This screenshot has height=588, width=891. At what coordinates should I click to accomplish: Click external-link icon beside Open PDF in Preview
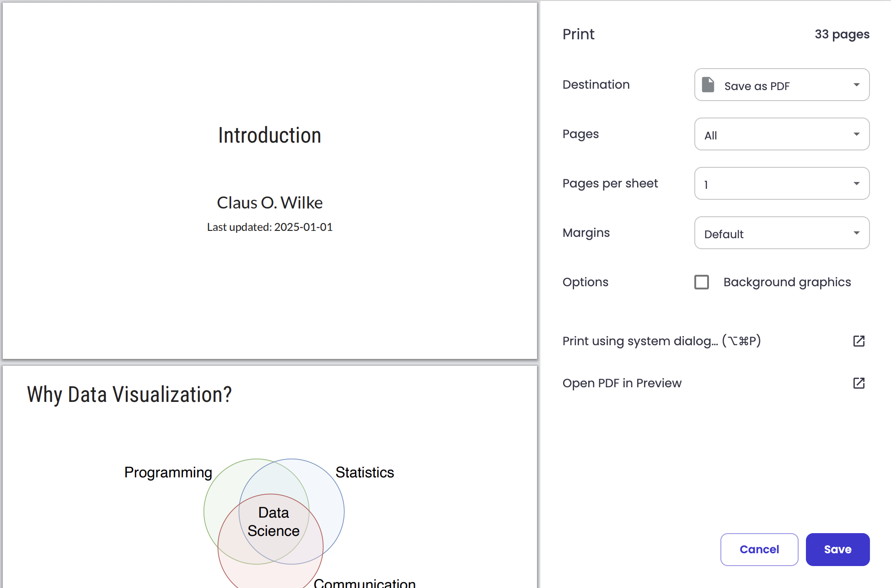[859, 383]
